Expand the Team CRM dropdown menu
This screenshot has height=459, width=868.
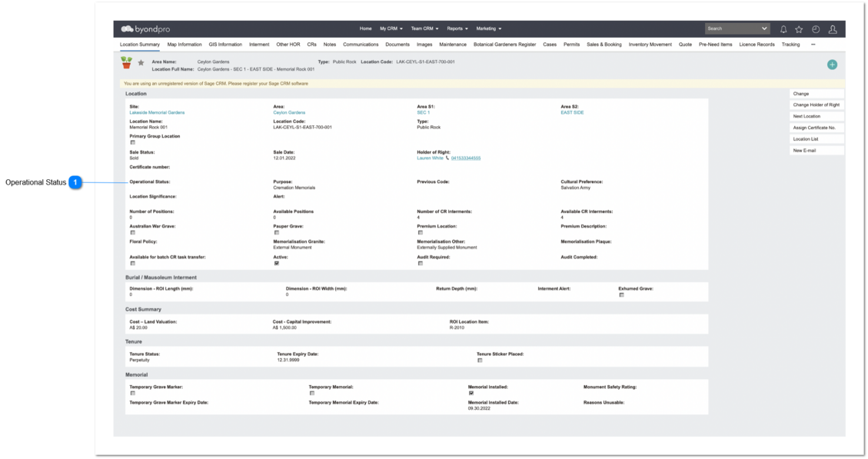pos(424,28)
